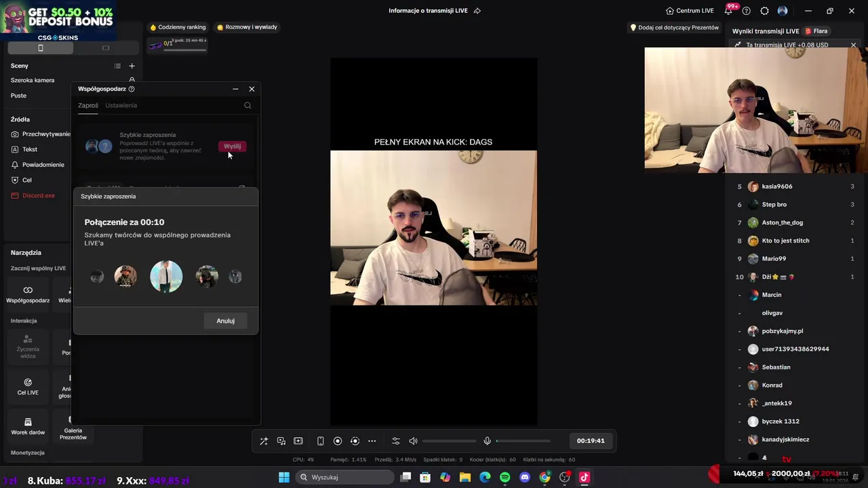This screenshot has width=868, height=488.
Task: Open more options ellipsis in bottom toolbar
Action: (x=372, y=441)
